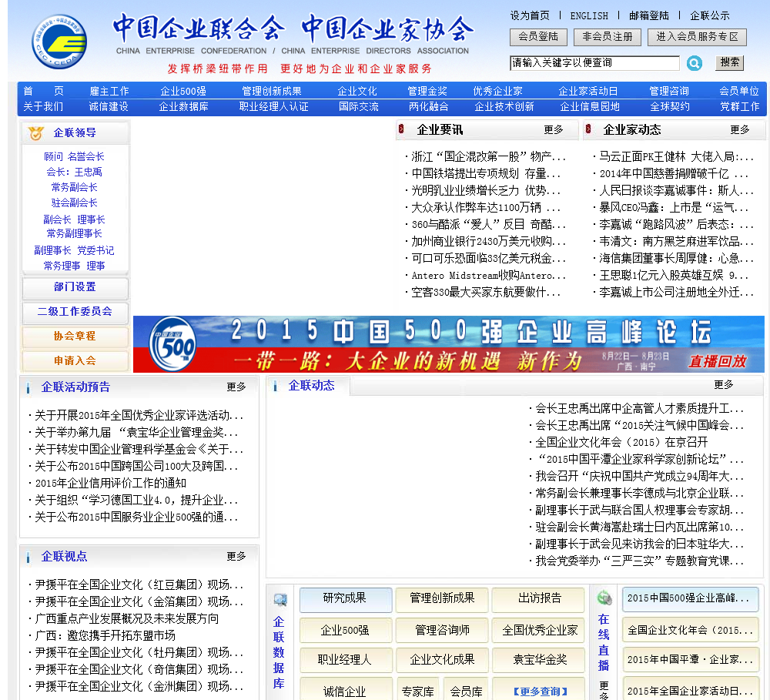The height and width of the screenshot is (700, 770).
Task: Click 会长：王忠禹 sidebar link
Action: (74, 172)
